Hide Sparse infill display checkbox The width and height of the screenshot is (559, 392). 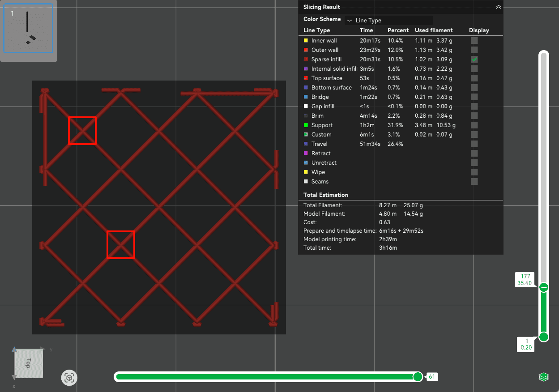(x=474, y=60)
